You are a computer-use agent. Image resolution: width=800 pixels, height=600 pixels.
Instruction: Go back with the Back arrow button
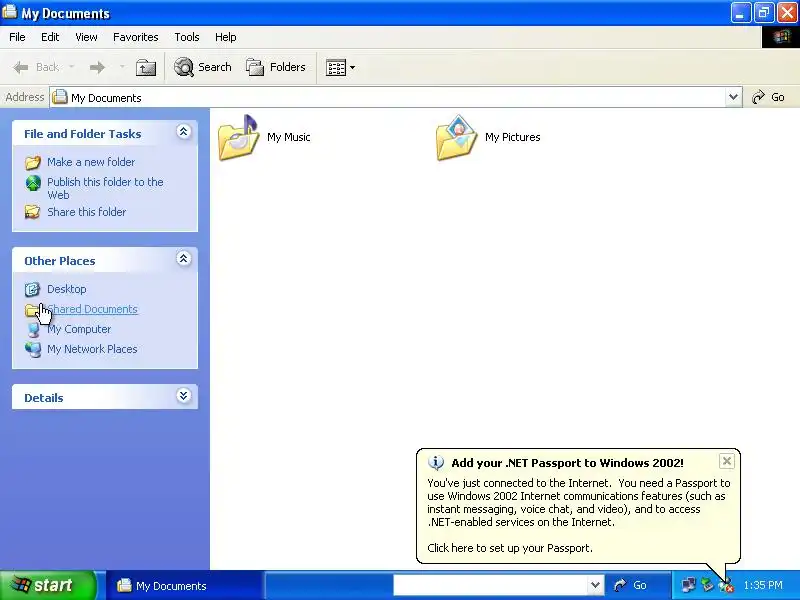(36, 67)
